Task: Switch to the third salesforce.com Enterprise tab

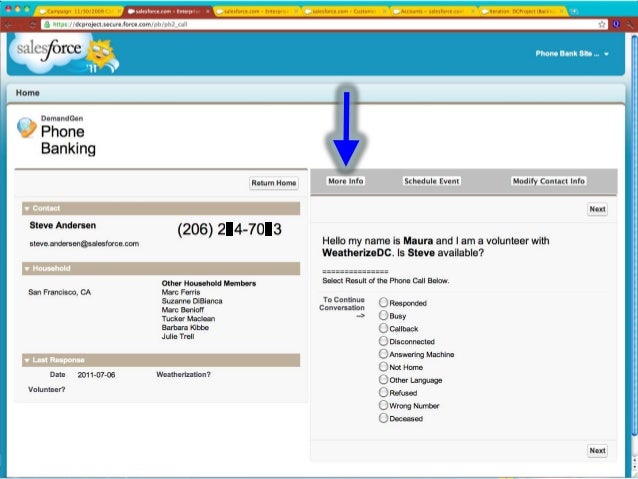Action: point(256,11)
